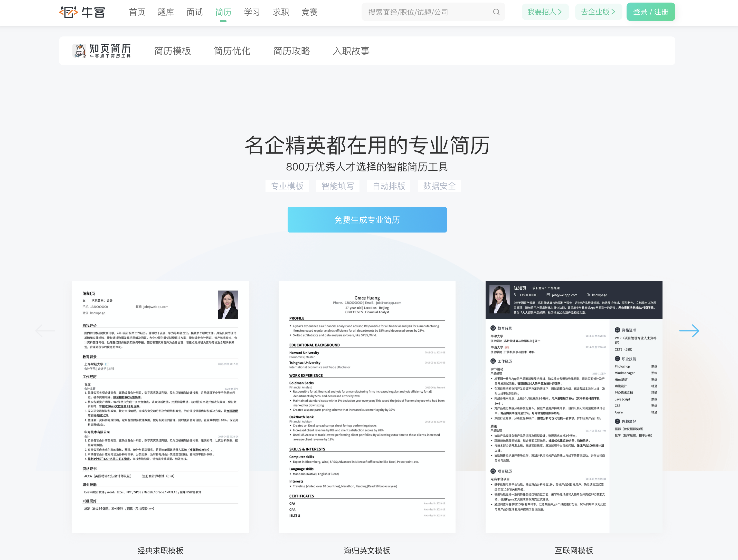The width and height of the screenshot is (738, 560).
Task: Open the 竞赛 menu item
Action: [x=310, y=12]
